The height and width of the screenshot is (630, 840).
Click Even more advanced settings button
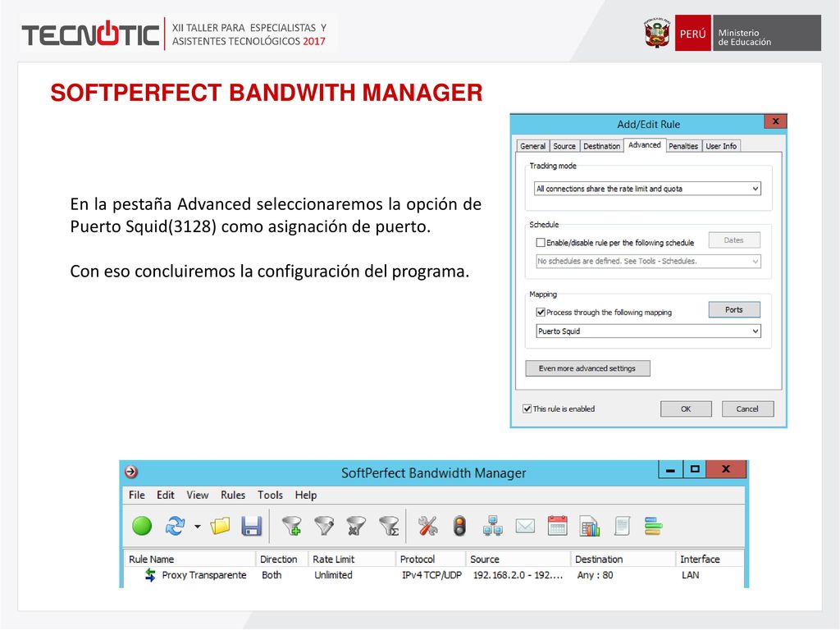pyautogui.click(x=587, y=368)
